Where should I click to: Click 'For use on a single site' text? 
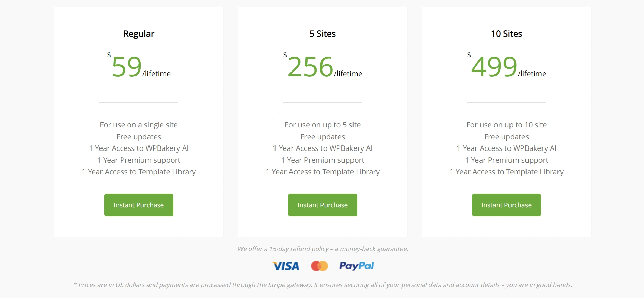coord(138,125)
